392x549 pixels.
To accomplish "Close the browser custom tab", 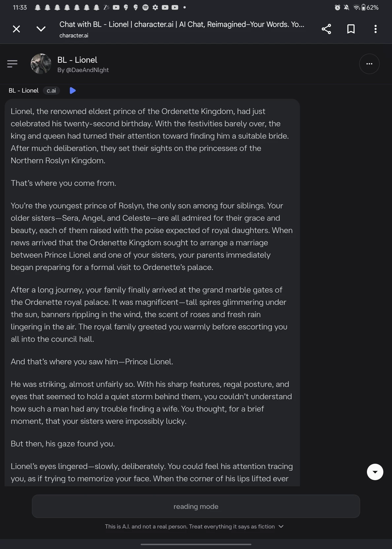I will (16, 29).
